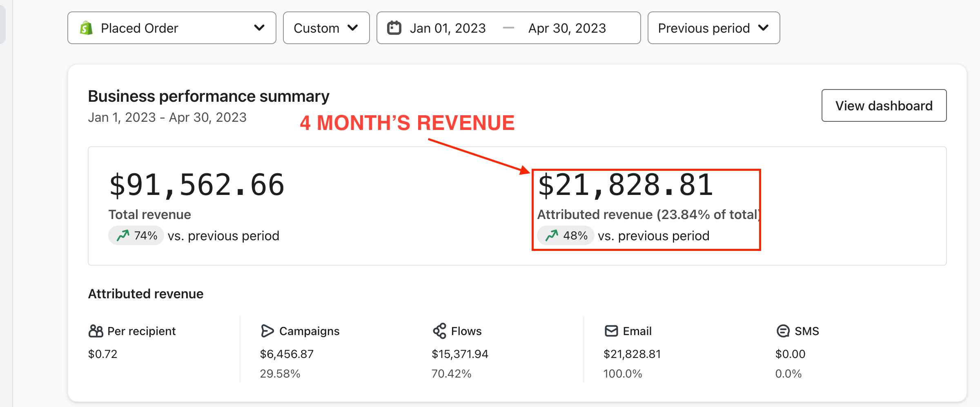Click the $91,562.66 total revenue figure
Screen dimensions: 980x407
[196, 185]
